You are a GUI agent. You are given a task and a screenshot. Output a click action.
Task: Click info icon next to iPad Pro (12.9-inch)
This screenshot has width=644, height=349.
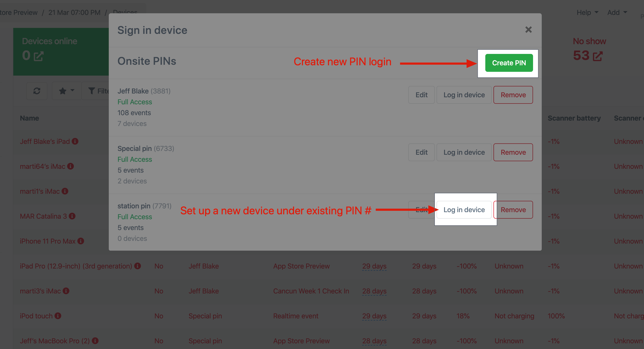tap(138, 266)
